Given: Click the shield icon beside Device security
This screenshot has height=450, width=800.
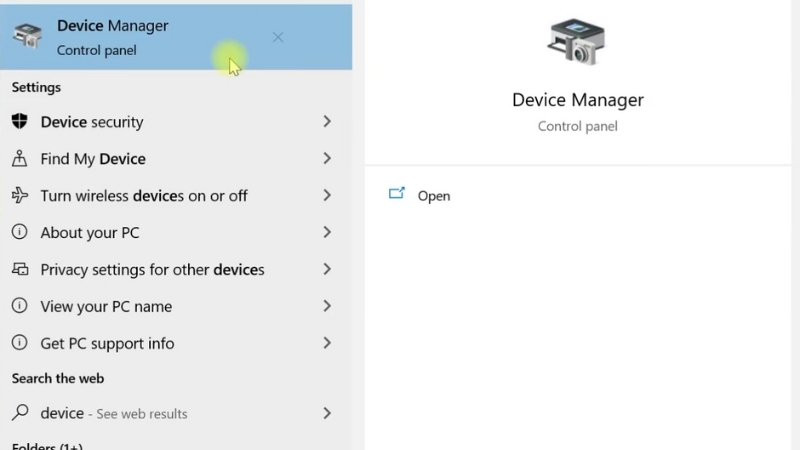Looking at the screenshot, I should click(x=19, y=122).
